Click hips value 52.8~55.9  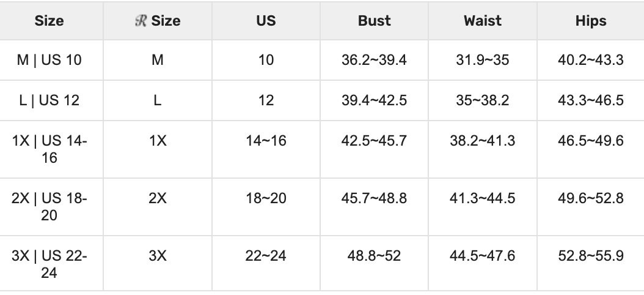tap(590, 256)
